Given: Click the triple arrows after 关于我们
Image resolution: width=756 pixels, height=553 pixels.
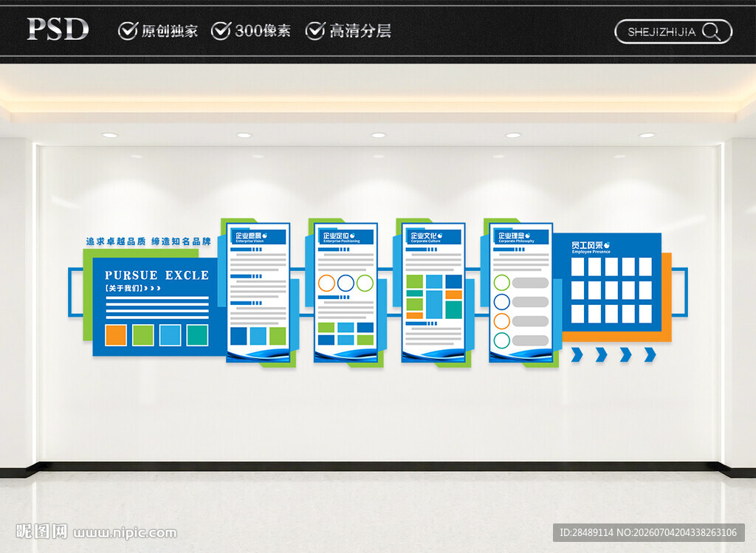Looking at the screenshot, I should pos(152,288).
